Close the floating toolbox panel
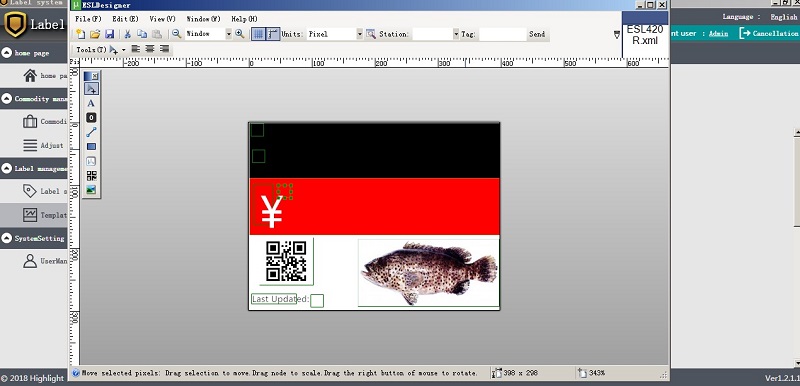Image resolution: width=800 pixels, height=386 pixels. pyautogui.click(x=95, y=75)
